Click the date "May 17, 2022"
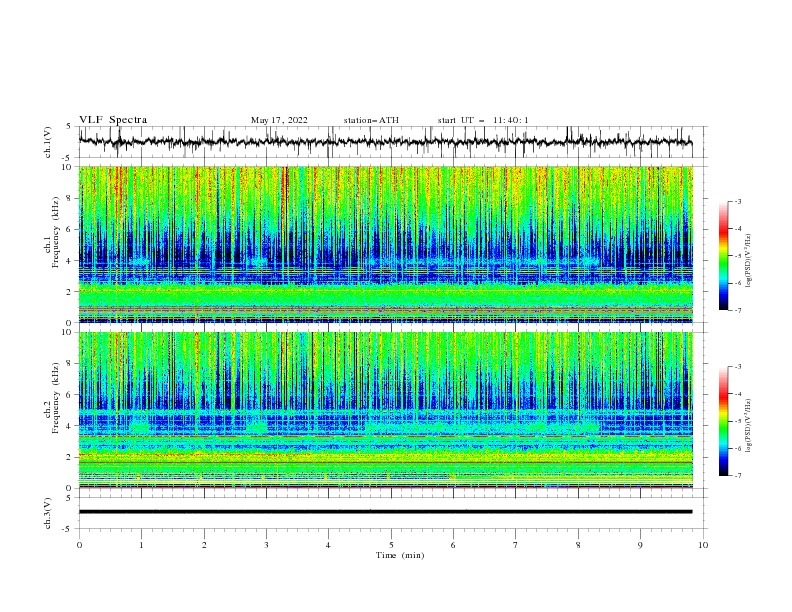This screenshot has height=612, width=792. (x=279, y=120)
